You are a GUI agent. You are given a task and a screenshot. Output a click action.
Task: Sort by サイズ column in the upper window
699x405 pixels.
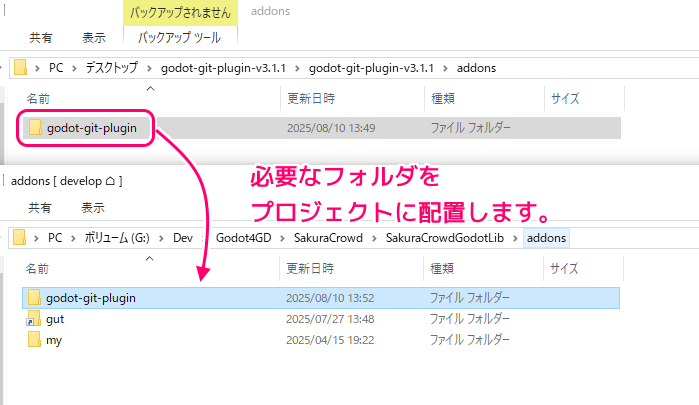click(x=565, y=99)
